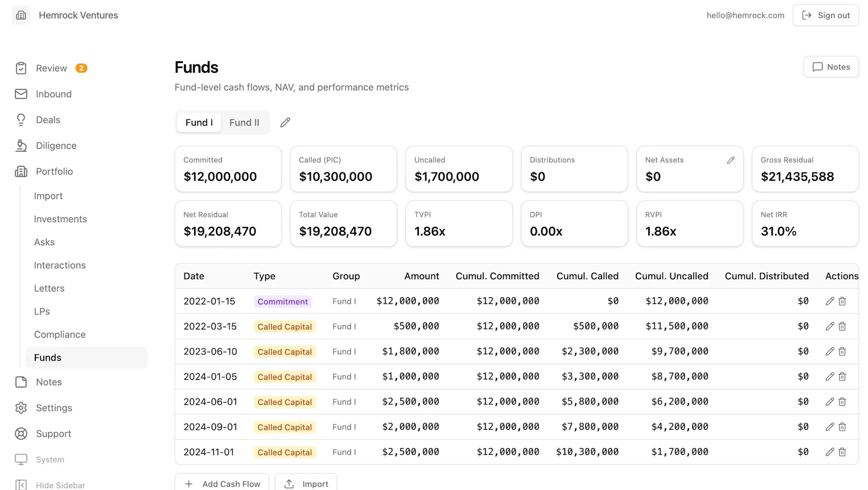
Task: Open Portfolio in the sidebar
Action: [54, 171]
